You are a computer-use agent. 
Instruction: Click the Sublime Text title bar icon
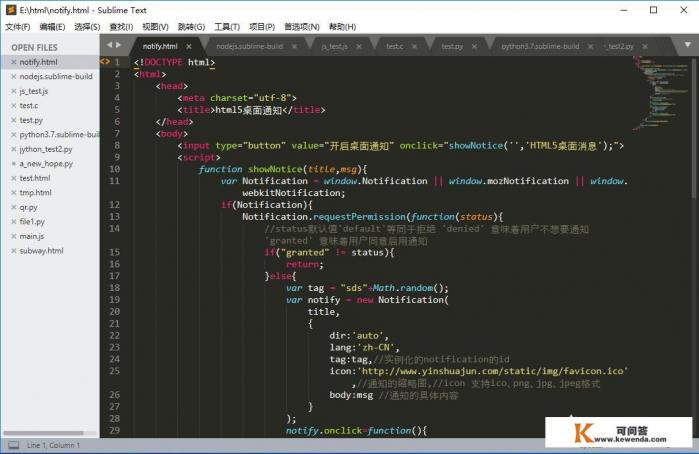pos(11,10)
